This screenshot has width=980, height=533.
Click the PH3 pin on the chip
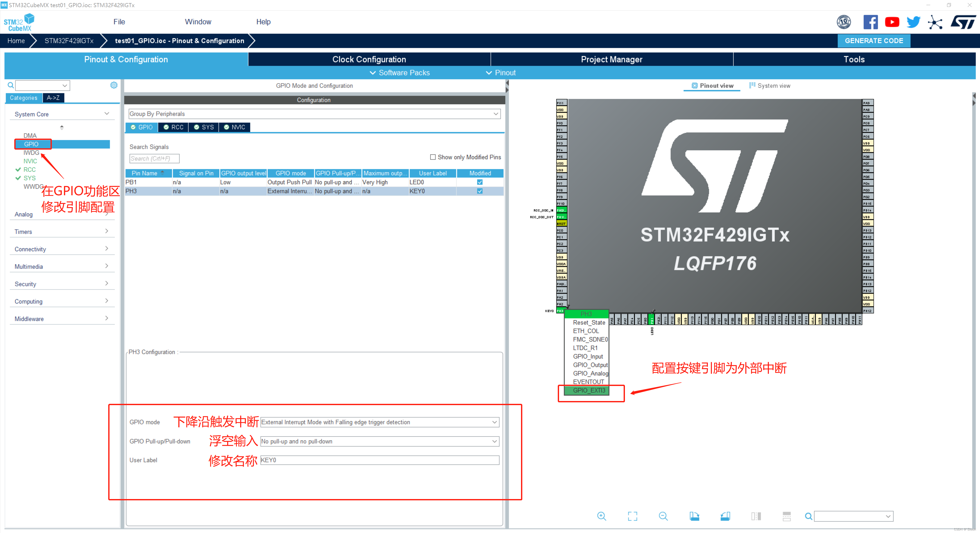tap(560, 311)
